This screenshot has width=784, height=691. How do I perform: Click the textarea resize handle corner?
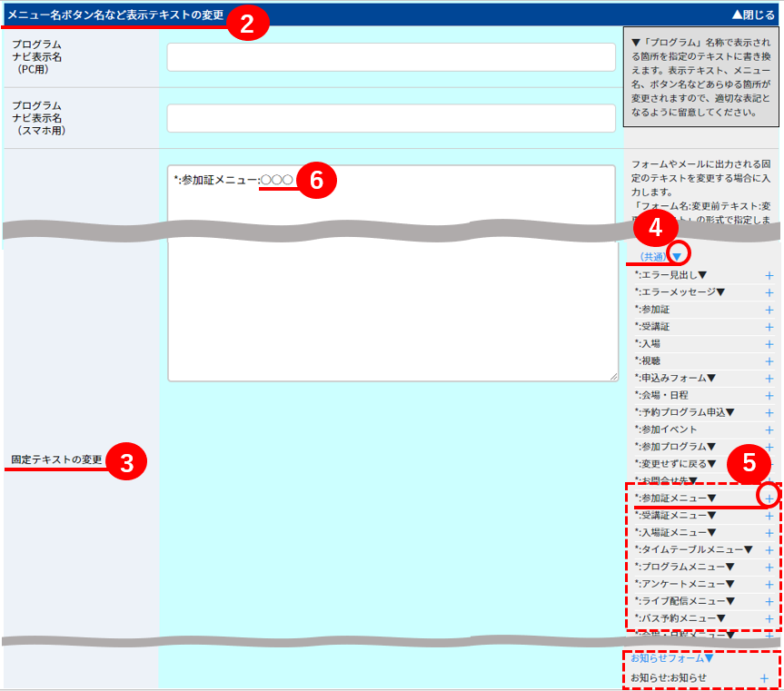613,377
